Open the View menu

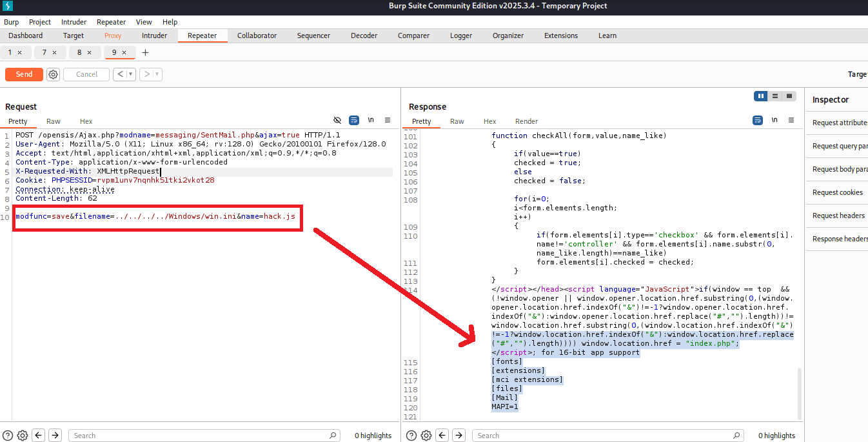point(144,22)
